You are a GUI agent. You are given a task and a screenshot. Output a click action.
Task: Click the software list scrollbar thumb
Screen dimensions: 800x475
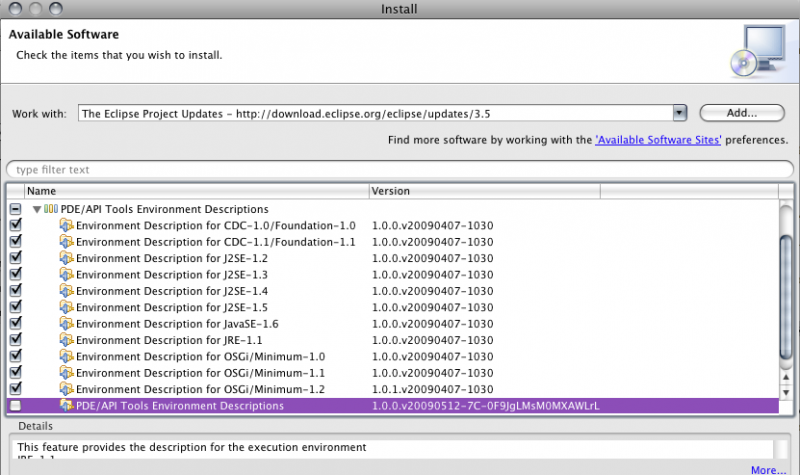coord(786,298)
